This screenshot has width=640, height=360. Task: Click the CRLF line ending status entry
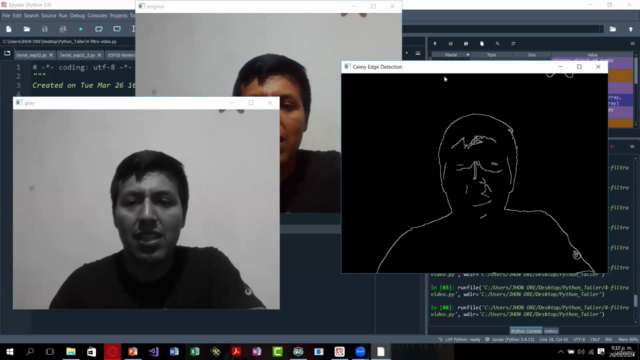(x=595, y=340)
